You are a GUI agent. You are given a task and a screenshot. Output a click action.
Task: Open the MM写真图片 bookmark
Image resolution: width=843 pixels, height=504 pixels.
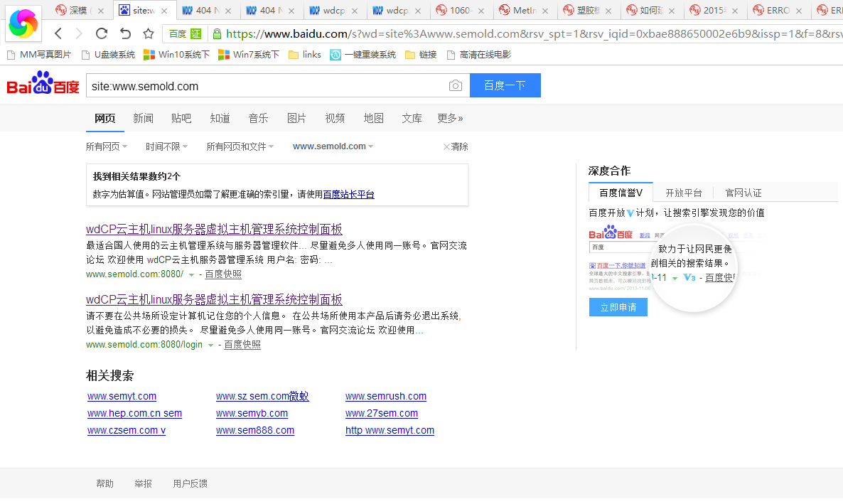tap(39, 55)
